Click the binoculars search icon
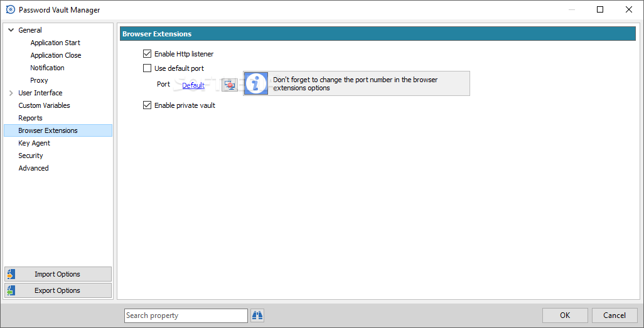 point(257,315)
